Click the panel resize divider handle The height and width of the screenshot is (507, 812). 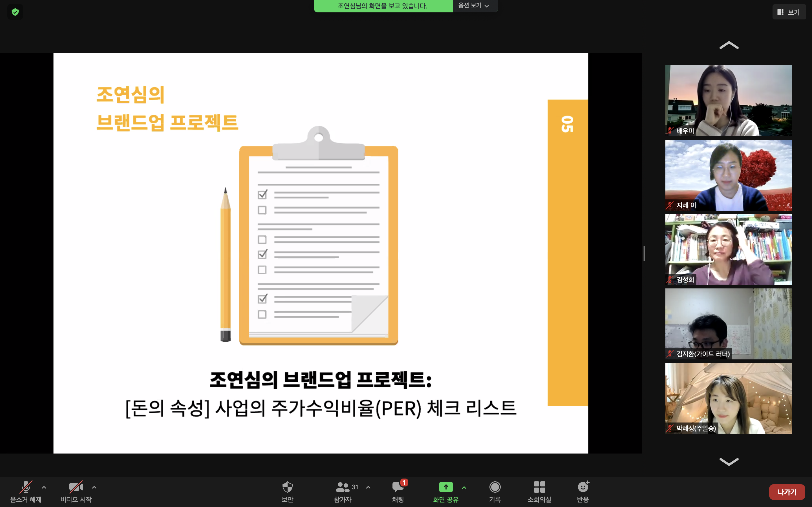644,253
